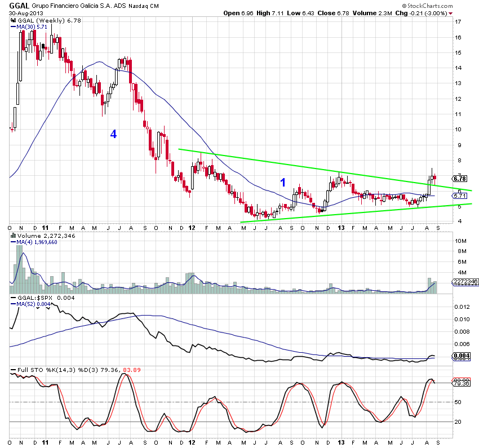
Task: Click the Close 6.78 value in header
Action: (333, 13)
